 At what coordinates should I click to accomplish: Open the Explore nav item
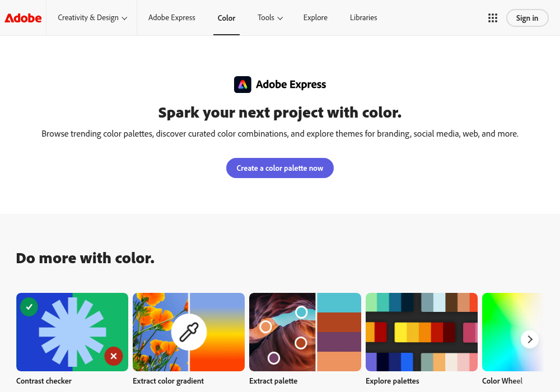(x=315, y=18)
